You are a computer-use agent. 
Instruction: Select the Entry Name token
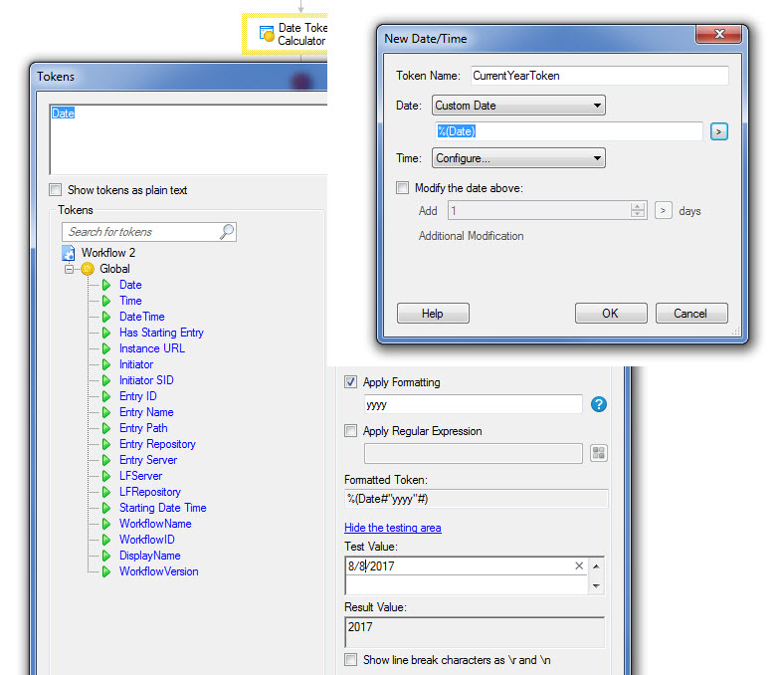[x=146, y=412]
